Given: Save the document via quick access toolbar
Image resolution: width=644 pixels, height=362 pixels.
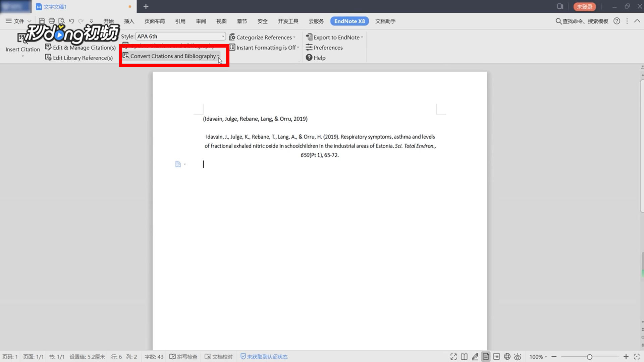Looking at the screenshot, I should coord(42,21).
